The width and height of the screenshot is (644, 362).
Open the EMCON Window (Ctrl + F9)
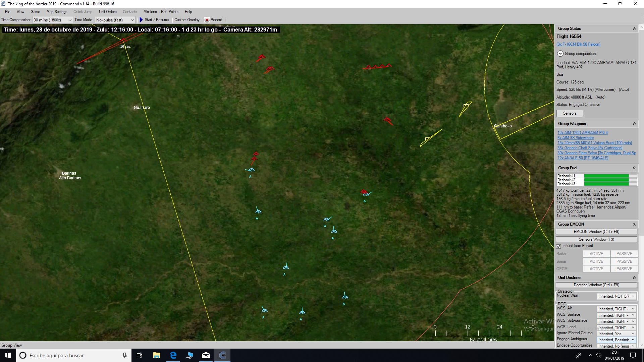[x=596, y=231]
